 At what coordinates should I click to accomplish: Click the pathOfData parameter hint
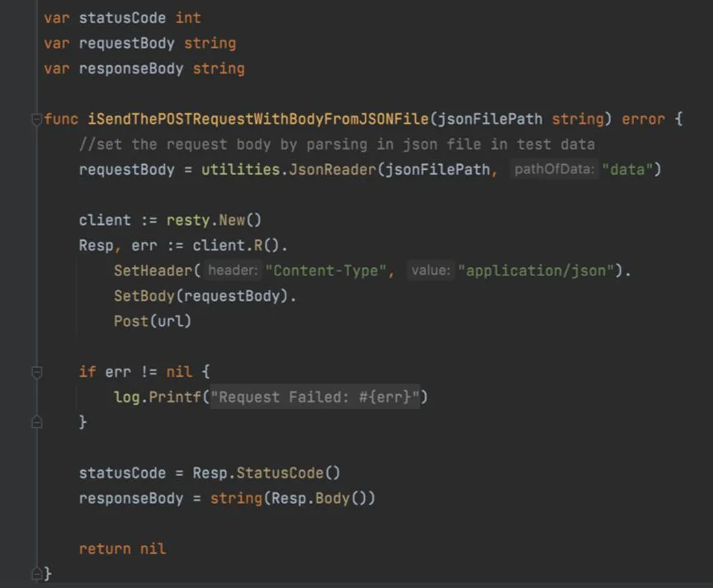tap(554, 170)
